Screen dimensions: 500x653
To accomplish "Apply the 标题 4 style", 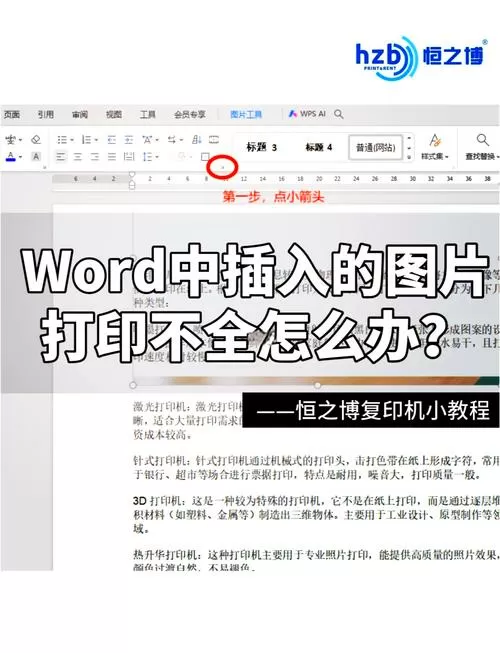I will (318, 147).
